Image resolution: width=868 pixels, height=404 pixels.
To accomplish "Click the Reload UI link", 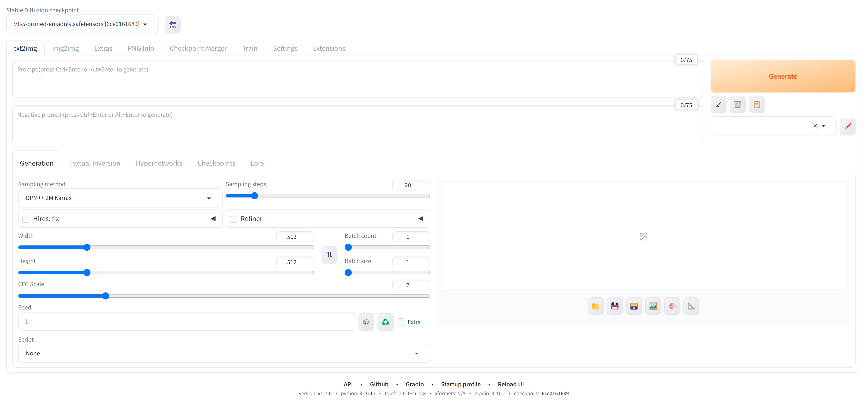I will pyautogui.click(x=511, y=384).
